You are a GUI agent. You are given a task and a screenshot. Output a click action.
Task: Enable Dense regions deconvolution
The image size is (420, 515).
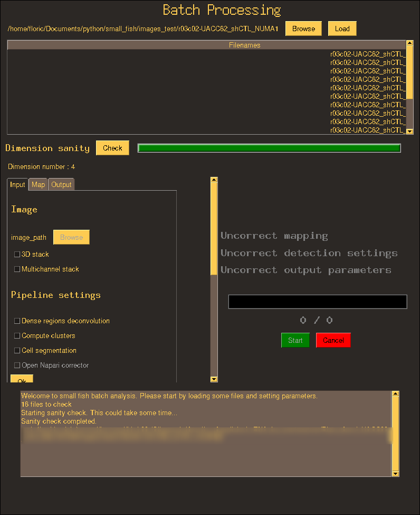click(x=17, y=321)
